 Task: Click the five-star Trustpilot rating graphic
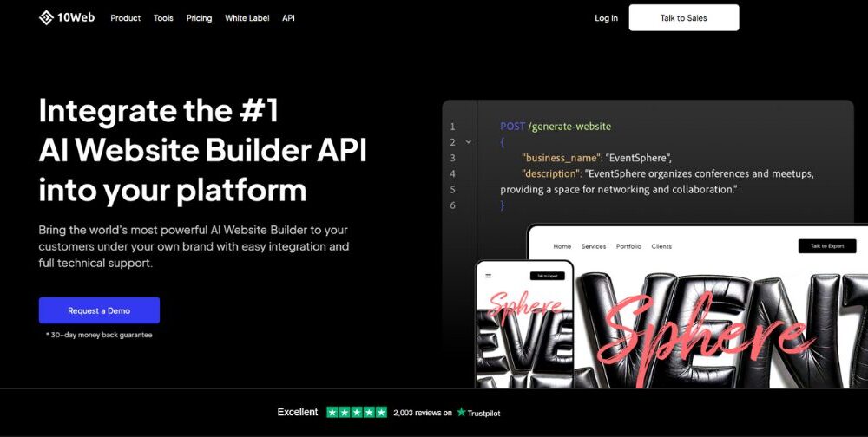357,413
